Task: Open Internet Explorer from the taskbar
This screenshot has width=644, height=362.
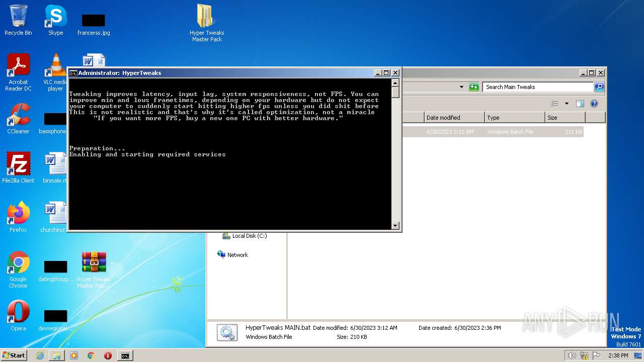Action: [x=40, y=355]
